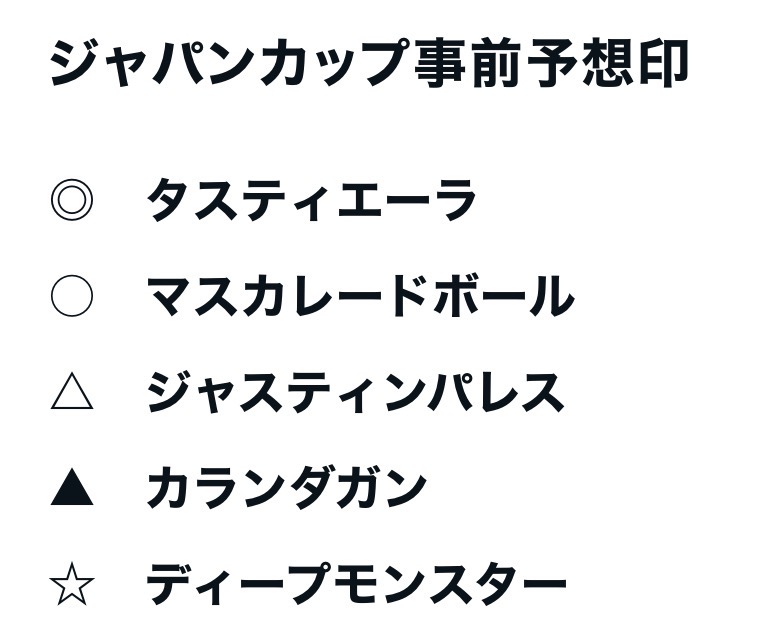761x639 pixels.
Task: Click the word ジャパン in the heading
Action: tap(130, 65)
